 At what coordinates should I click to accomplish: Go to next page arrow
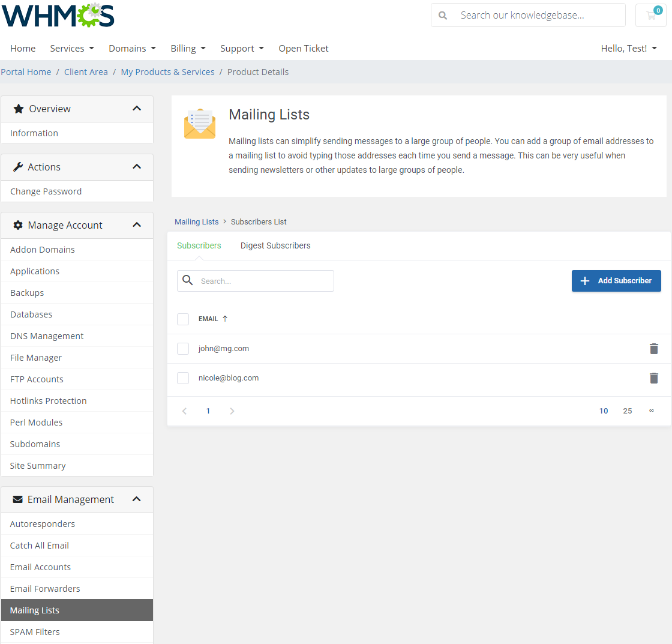[232, 411]
